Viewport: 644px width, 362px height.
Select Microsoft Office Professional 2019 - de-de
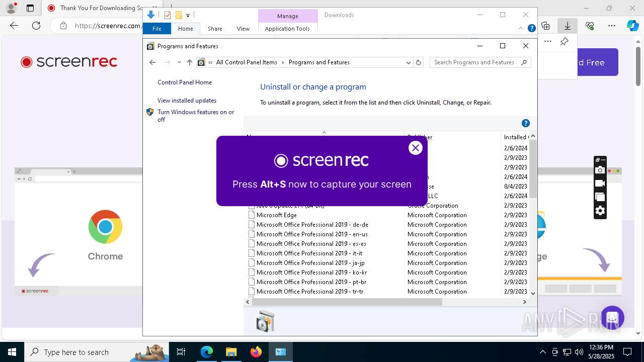click(312, 225)
